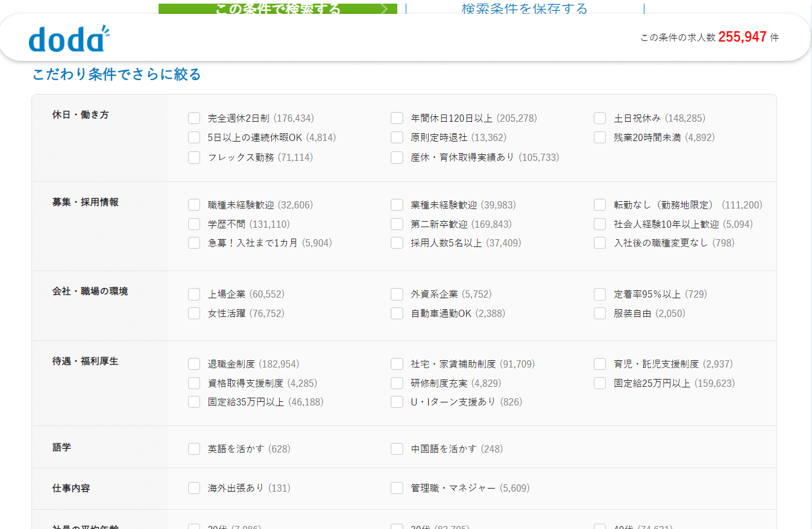Tick 研修制度充実 checkbox
The image size is (812, 529).
[397, 383]
